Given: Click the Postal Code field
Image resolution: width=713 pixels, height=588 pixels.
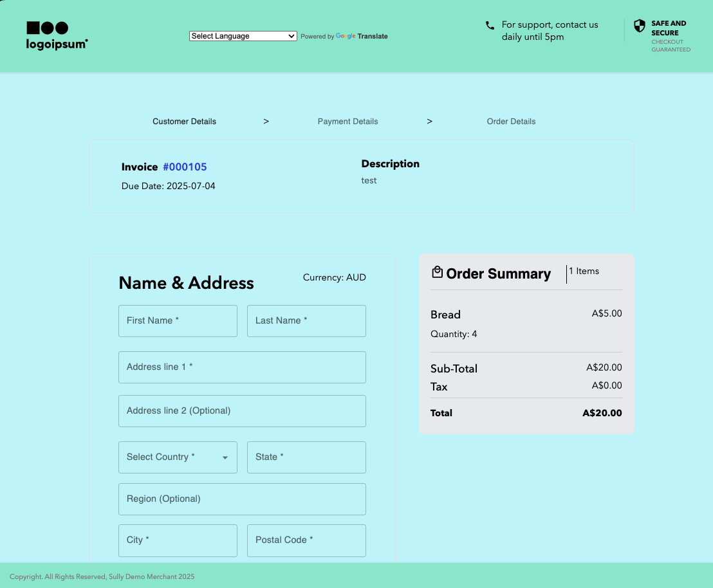Looking at the screenshot, I should (x=306, y=540).
